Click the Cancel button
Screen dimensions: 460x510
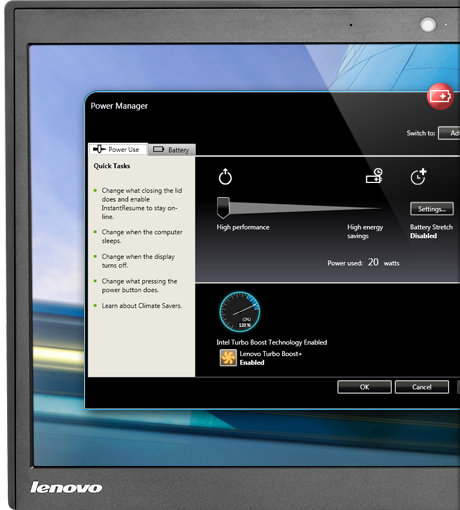pos(422,387)
